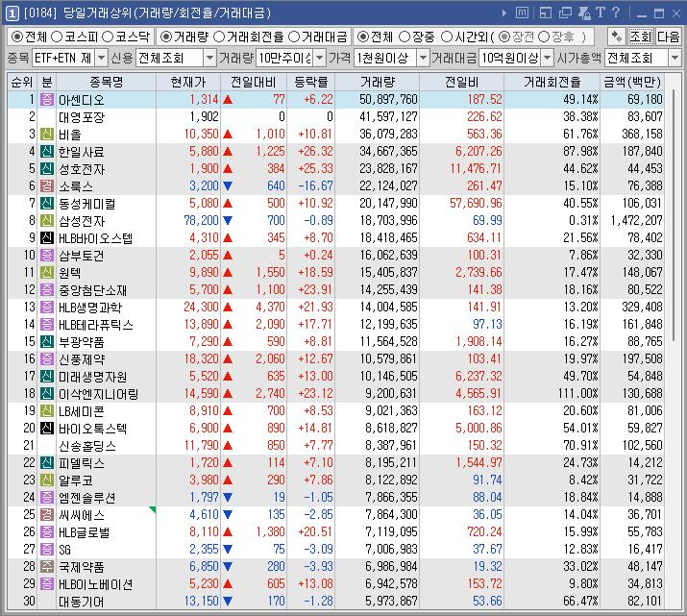The height and width of the screenshot is (616, 687).
Task: Open the 시가총액 전체조회 dropdown
Action: coord(675,58)
